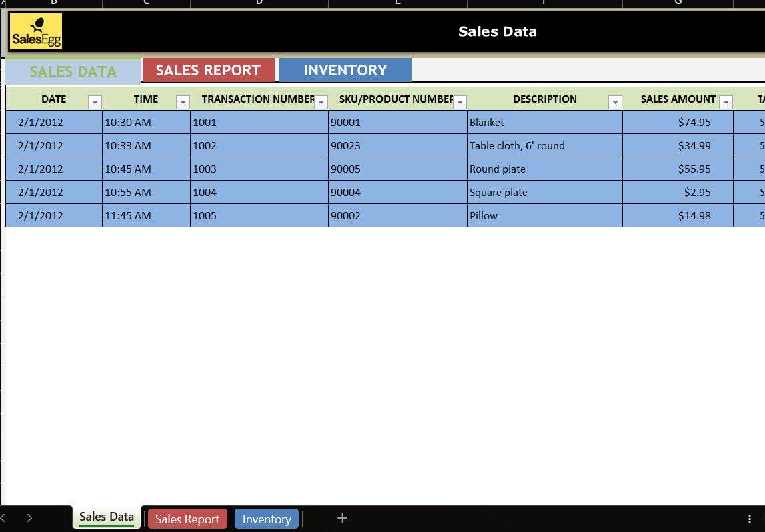Add a new sheet with plus icon

pos(342,518)
